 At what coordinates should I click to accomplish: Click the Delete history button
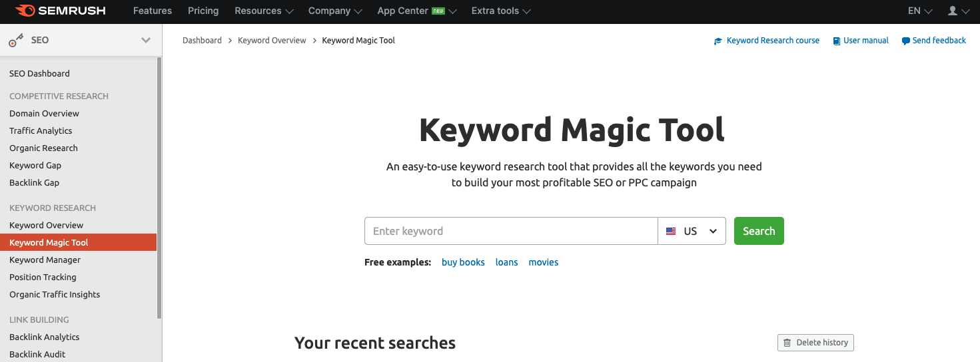click(x=815, y=343)
